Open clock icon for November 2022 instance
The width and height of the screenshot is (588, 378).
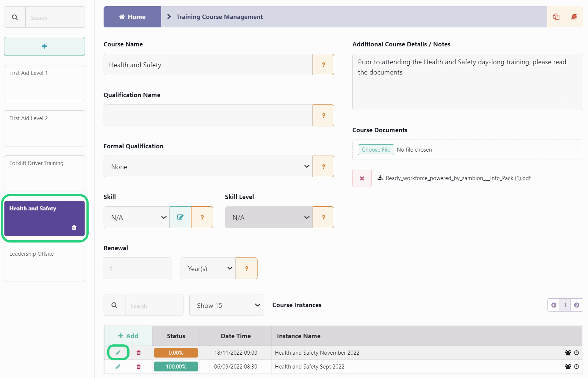tap(577, 353)
